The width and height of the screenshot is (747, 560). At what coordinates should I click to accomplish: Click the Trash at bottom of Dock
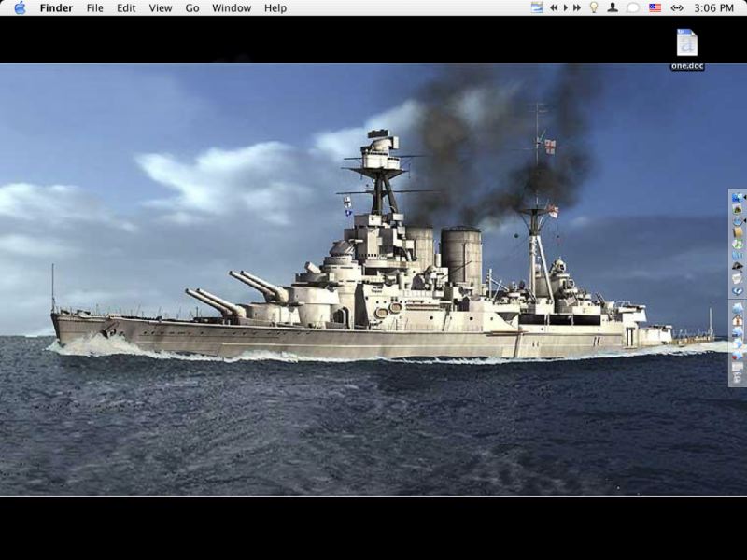[738, 377]
